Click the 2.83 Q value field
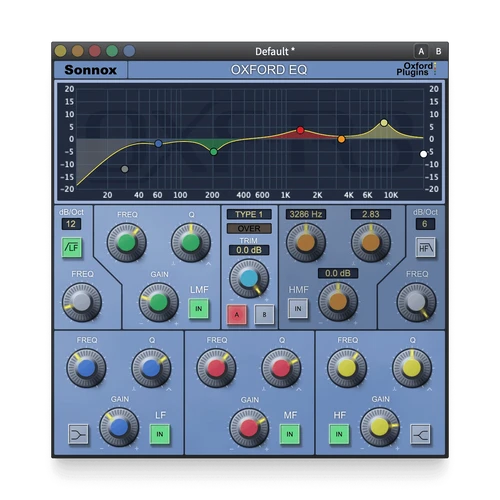This screenshot has height=500, width=500. [x=371, y=214]
